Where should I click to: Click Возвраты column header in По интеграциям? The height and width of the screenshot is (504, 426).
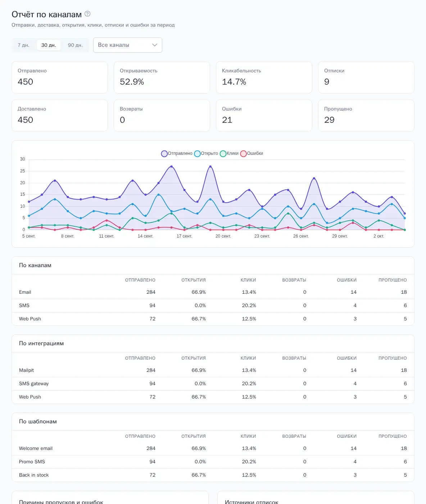click(294, 358)
